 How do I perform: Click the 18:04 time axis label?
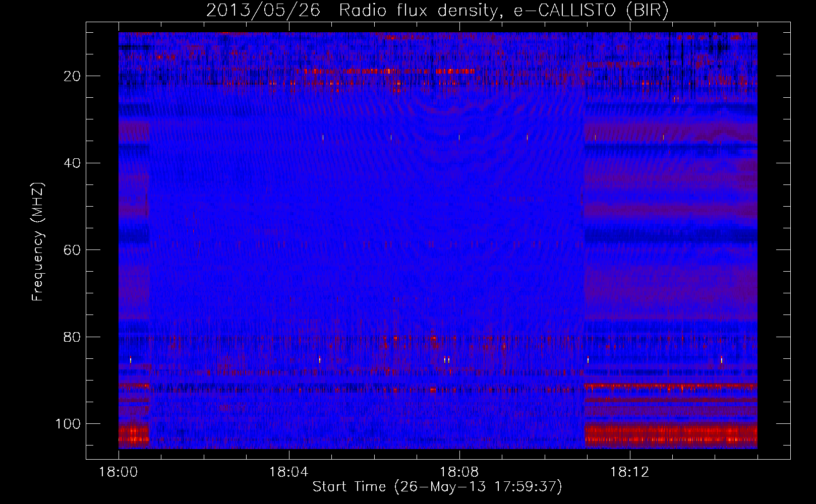[x=288, y=472]
